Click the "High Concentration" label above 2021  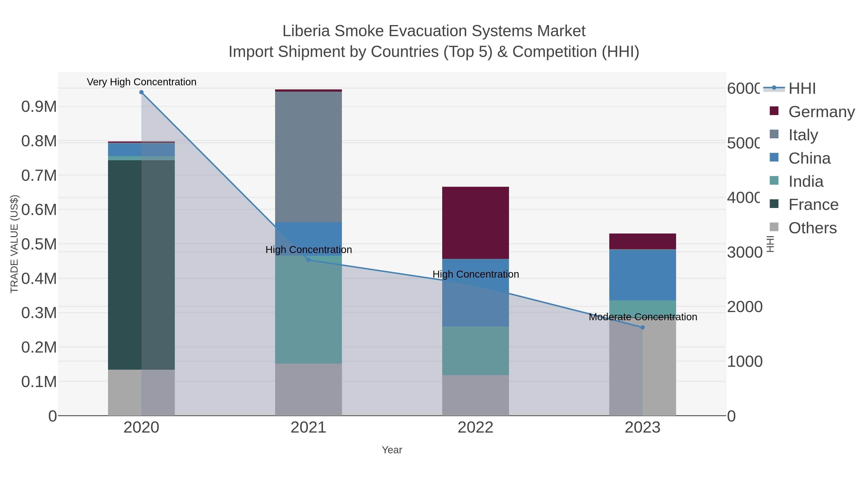coord(309,250)
